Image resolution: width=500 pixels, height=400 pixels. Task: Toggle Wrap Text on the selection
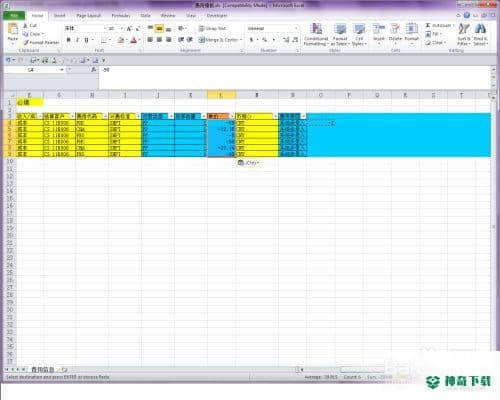click(212, 29)
